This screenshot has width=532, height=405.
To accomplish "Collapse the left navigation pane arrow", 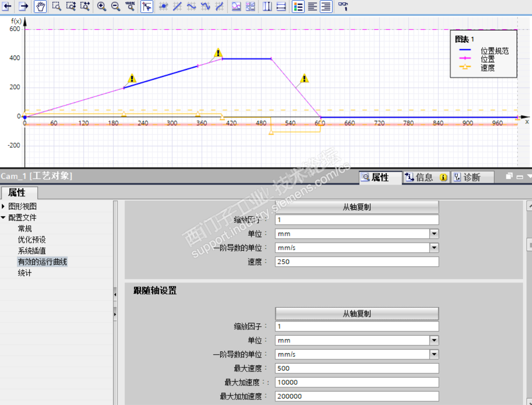I will click(x=115, y=295).
